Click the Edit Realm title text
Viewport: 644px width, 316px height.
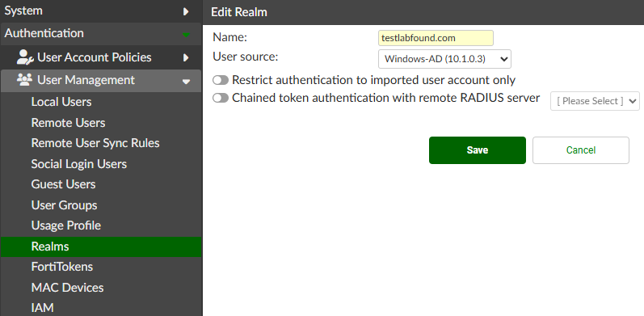(239, 12)
